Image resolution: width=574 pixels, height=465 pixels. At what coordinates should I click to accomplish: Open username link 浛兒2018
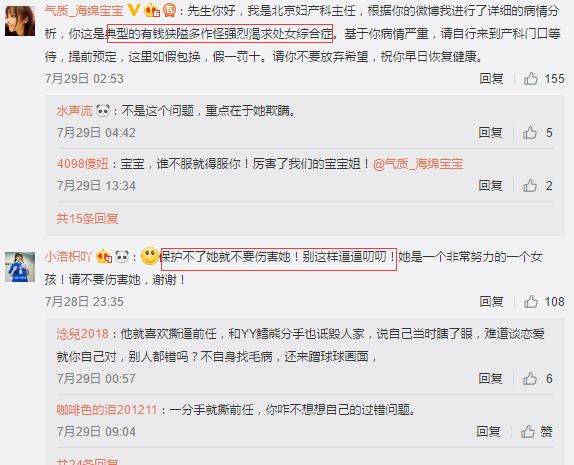83,334
